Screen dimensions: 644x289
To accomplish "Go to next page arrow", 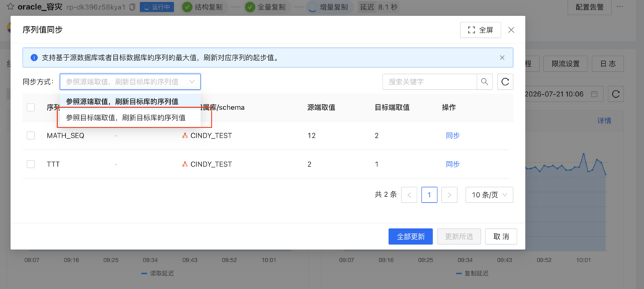I will (449, 195).
